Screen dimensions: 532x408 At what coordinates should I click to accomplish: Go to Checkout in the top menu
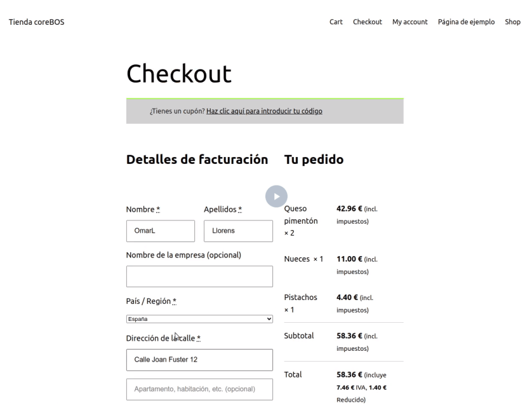coord(367,22)
